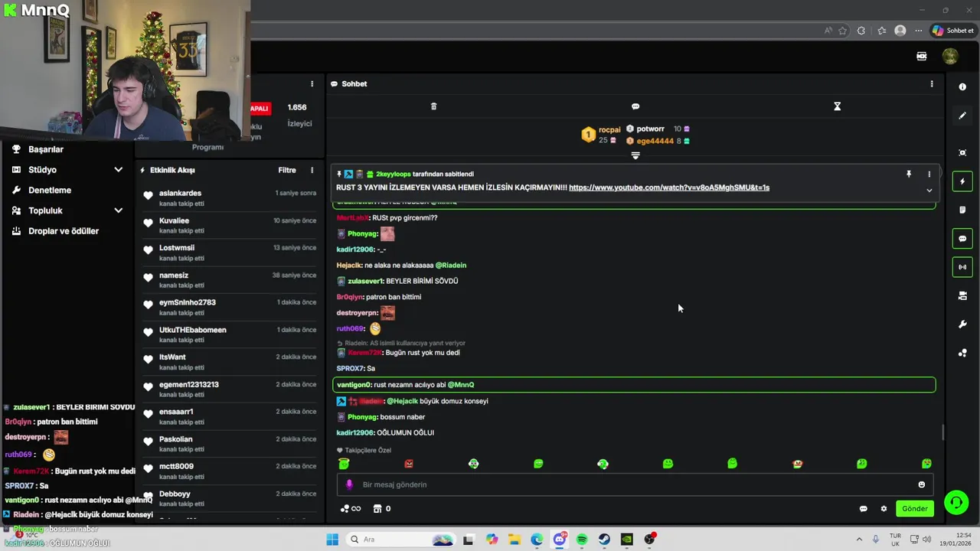Click the pencil edit icon in right sidebar
Viewport: 980px width, 551px height.
962,116
